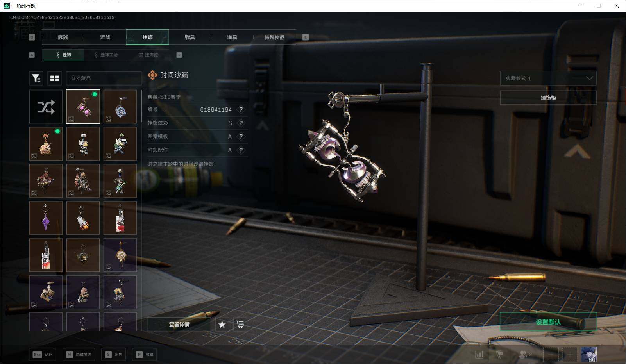Maximize the 三角洲行动 window

point(599,6)
